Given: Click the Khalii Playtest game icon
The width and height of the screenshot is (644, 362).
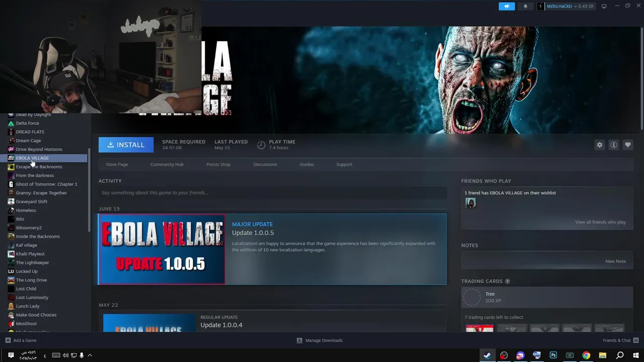Looking at the screenshot, I should click(11, 254).
